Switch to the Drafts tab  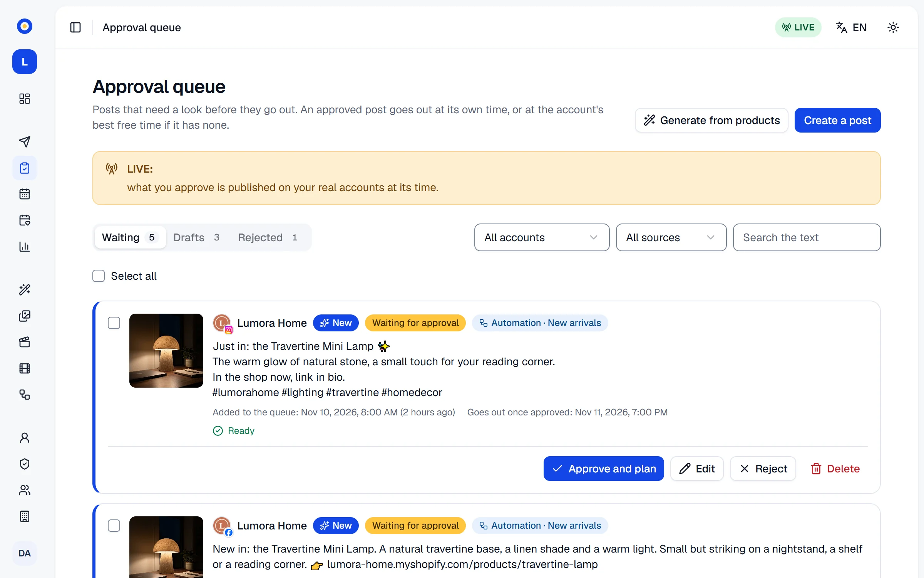tap(196, 237)
